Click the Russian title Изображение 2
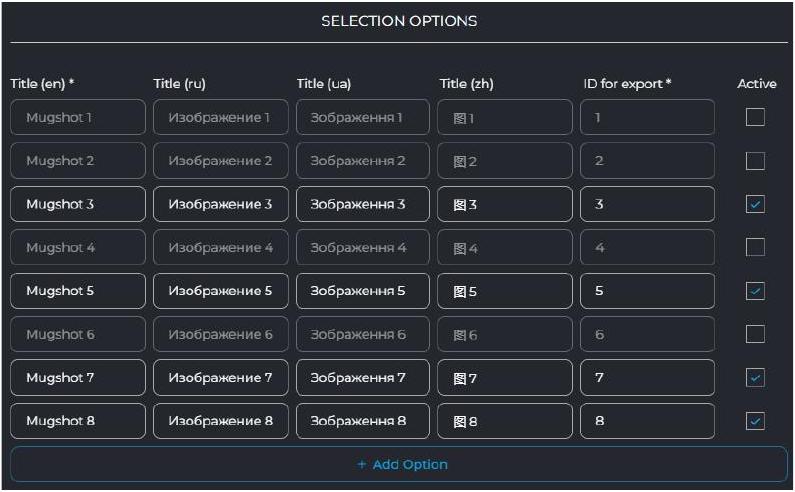Viewport: 795px width, 492px height. tap(221, 161)
